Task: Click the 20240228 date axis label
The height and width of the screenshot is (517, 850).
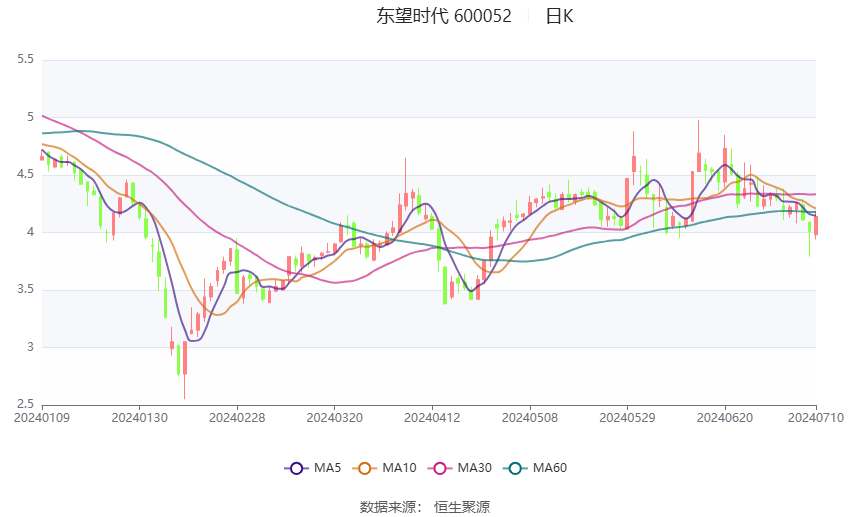Action: [237, 418]
